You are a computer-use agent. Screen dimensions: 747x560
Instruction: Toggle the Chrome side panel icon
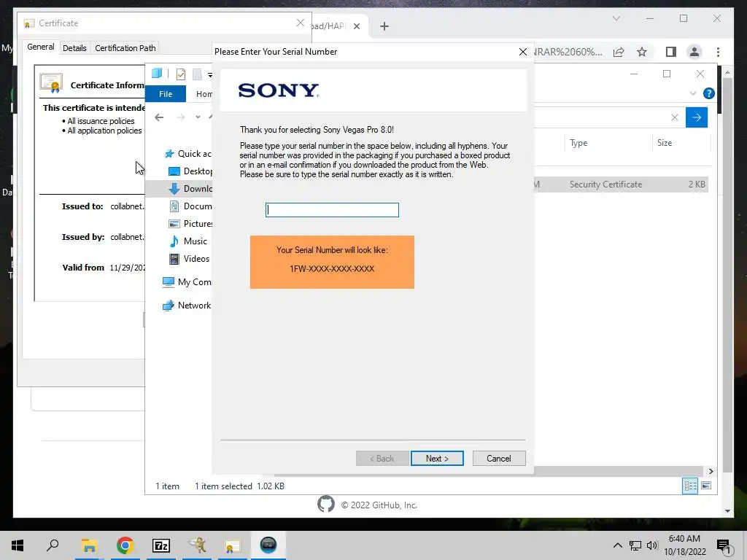click(671, 52)
